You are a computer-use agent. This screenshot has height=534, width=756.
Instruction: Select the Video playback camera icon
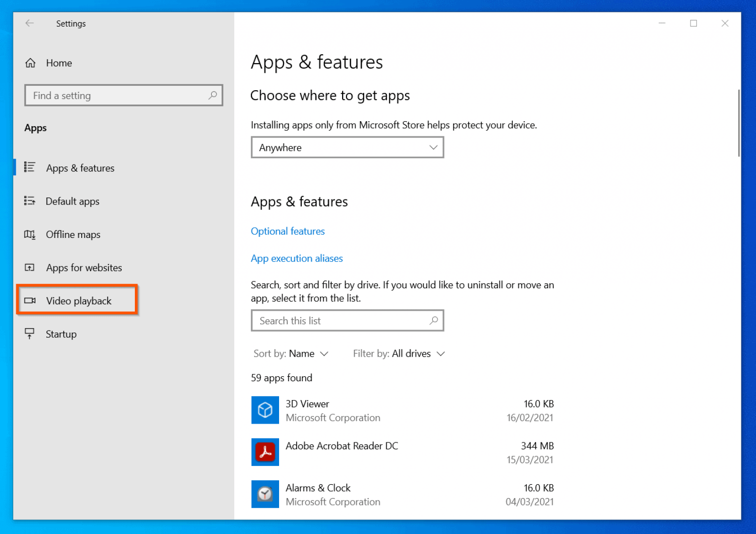coord(30,300)
